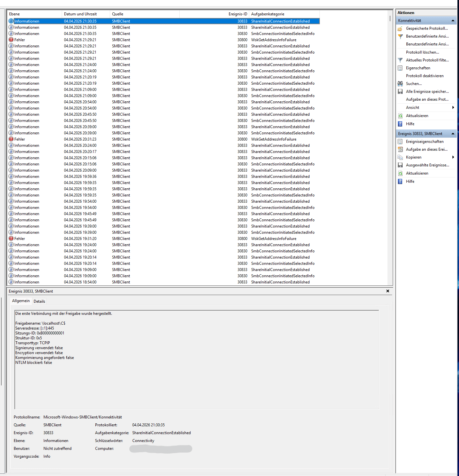Select the event at 04.04.2026 18:54:00
This screenshot has width=459, height=476.
point(164,282)
